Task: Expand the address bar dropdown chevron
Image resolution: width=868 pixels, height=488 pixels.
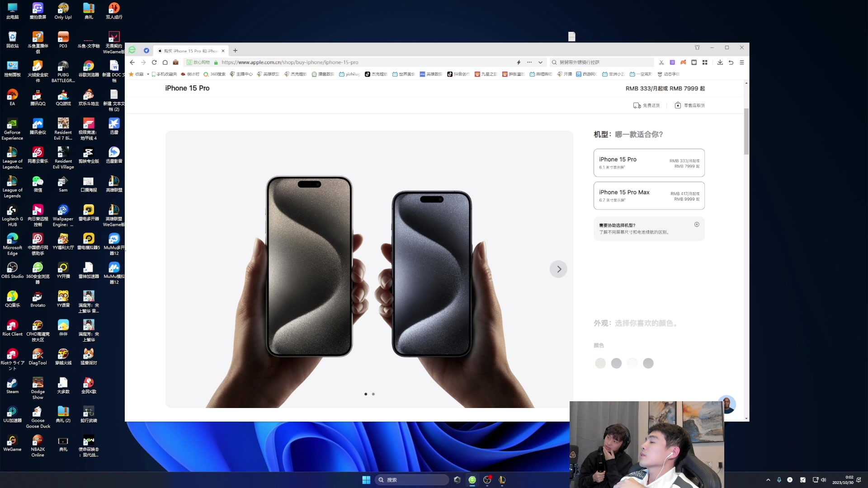Action: (540, 62)
